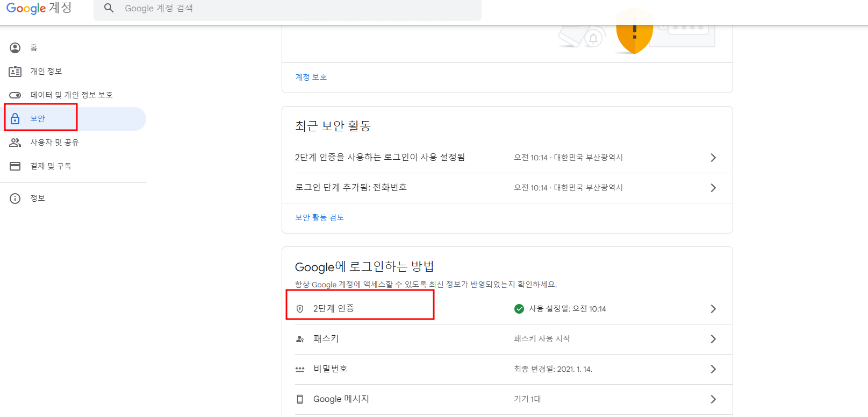Click the 보안 활동 검토 link
This screenshot has height=417, width=868.
(319, 218)
